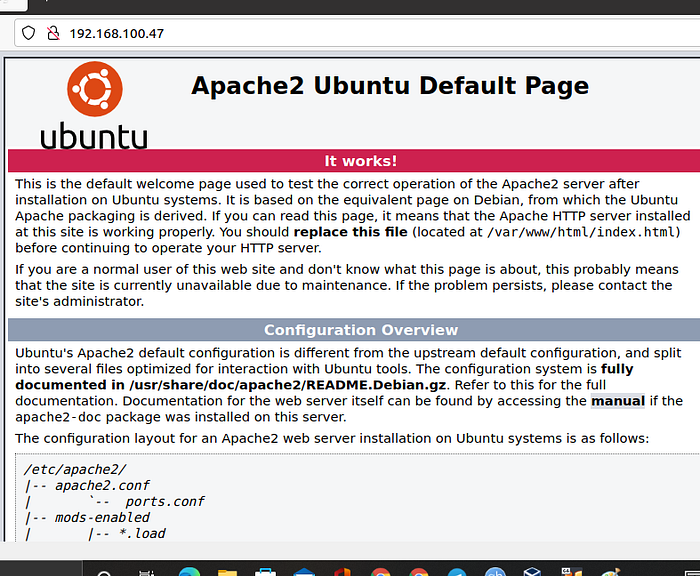Image resolution: width=700 pixels, height=576 pixels.
Task: Open the Paint app in taskbar
Action: tap(610, 572)
